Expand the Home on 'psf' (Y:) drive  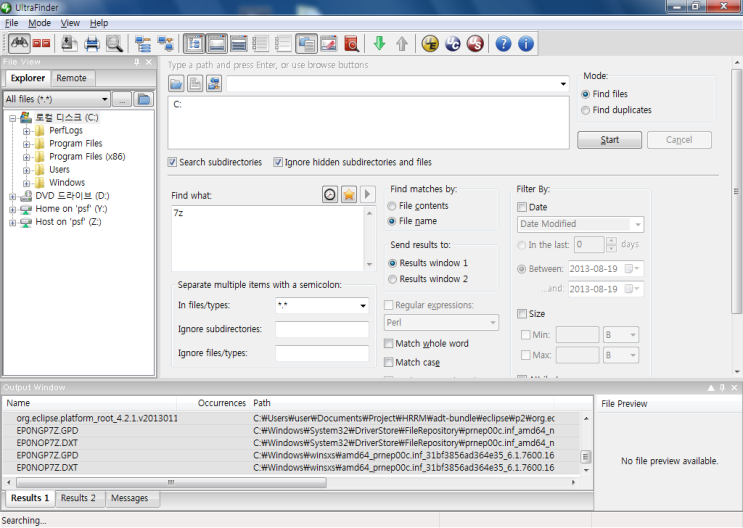point(13,209)
